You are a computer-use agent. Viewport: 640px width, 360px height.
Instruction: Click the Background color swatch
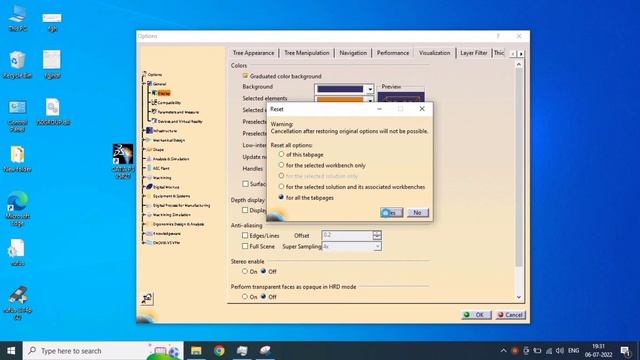pyautogui.click(x=340, y=89)
